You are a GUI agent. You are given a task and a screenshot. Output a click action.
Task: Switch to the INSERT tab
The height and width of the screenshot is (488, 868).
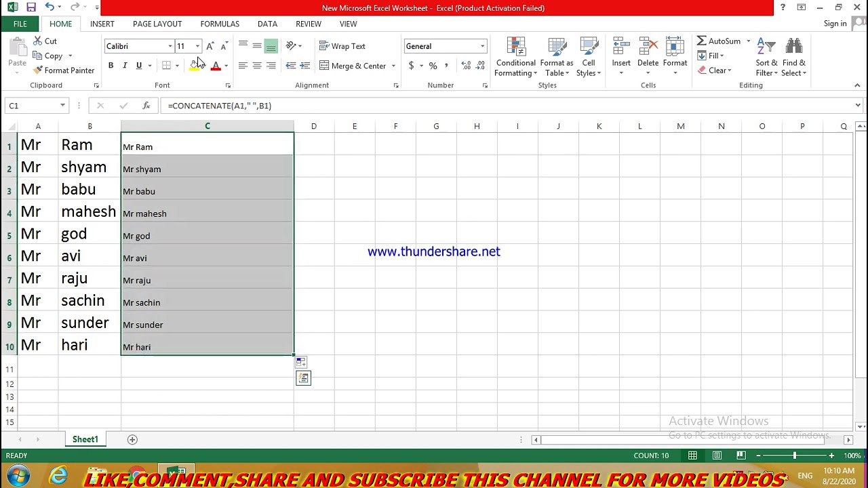(x=102, y=24)
